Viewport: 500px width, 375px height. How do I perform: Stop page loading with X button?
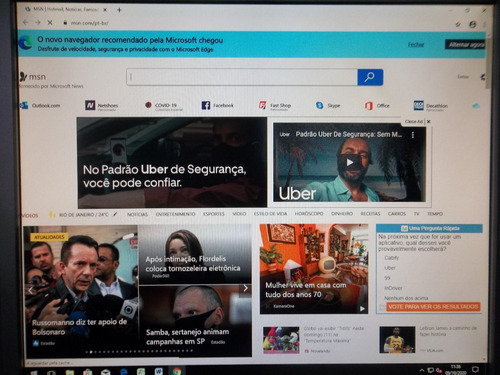[x=50, y=23]
